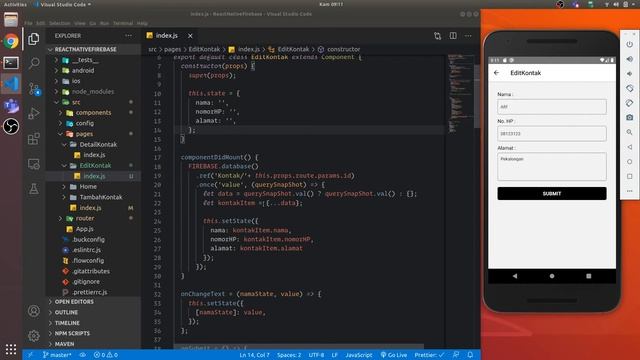
Task: Tap Android navigation back button in phone
Action: [x=515, y=276]
